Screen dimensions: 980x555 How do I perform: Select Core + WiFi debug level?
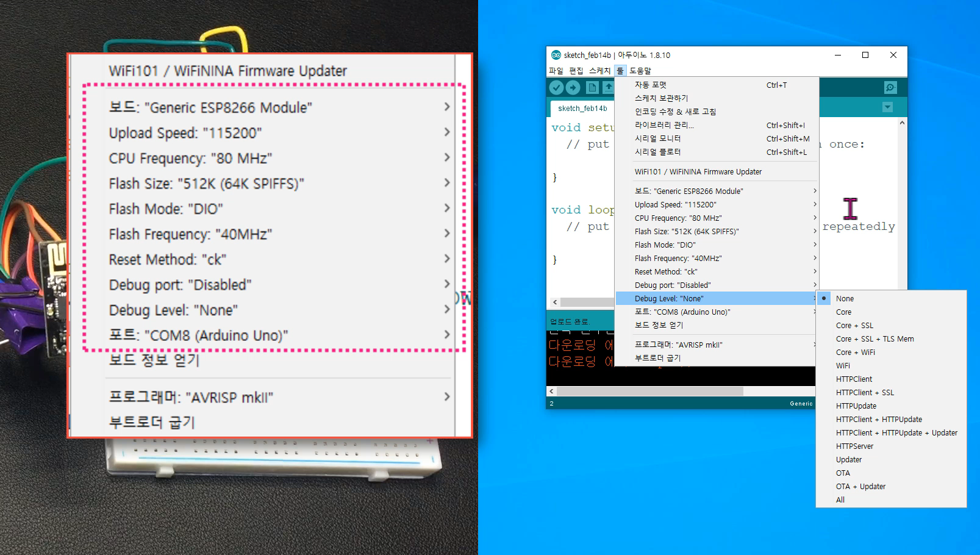click(891, 352)
